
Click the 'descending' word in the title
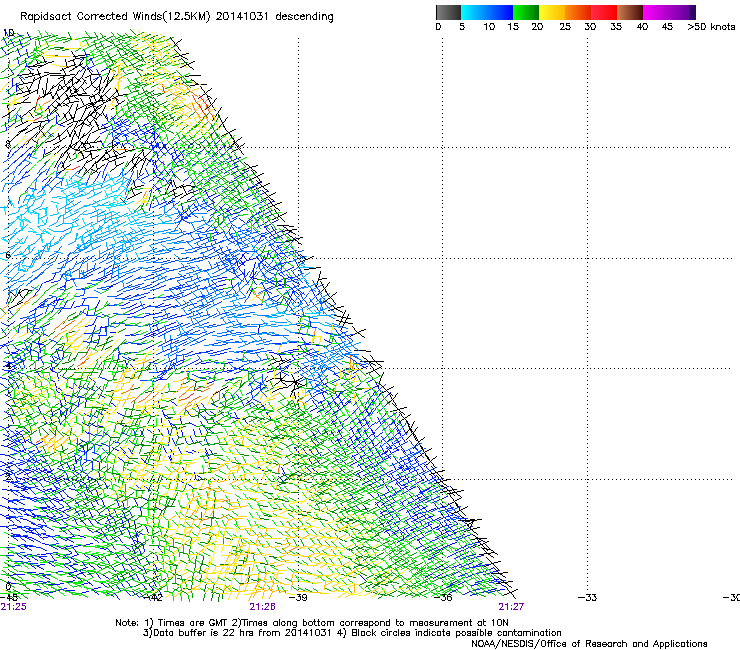pyautogui.click(x=304, y=17)
